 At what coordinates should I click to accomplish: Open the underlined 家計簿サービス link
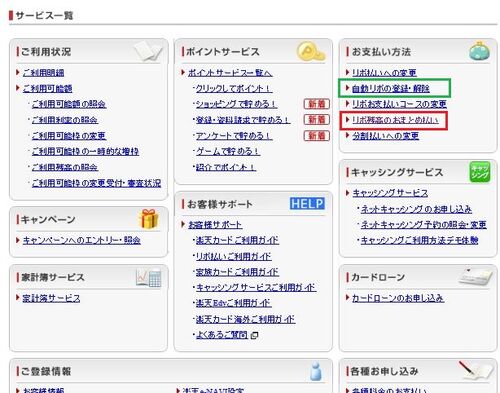[x=51, y=298]
